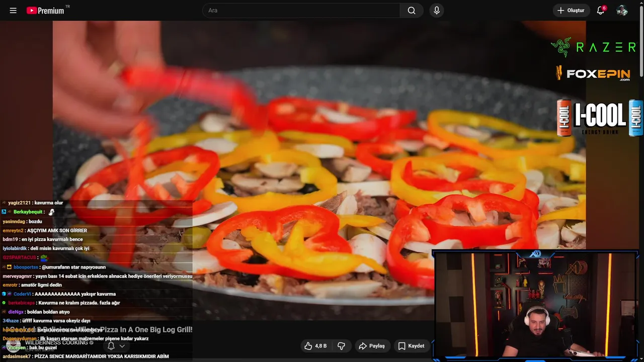Click the video title 'Pizza In A One Big Log Grill!'
644x362 pixels.
pyautogui.click(x=146, y=330)
